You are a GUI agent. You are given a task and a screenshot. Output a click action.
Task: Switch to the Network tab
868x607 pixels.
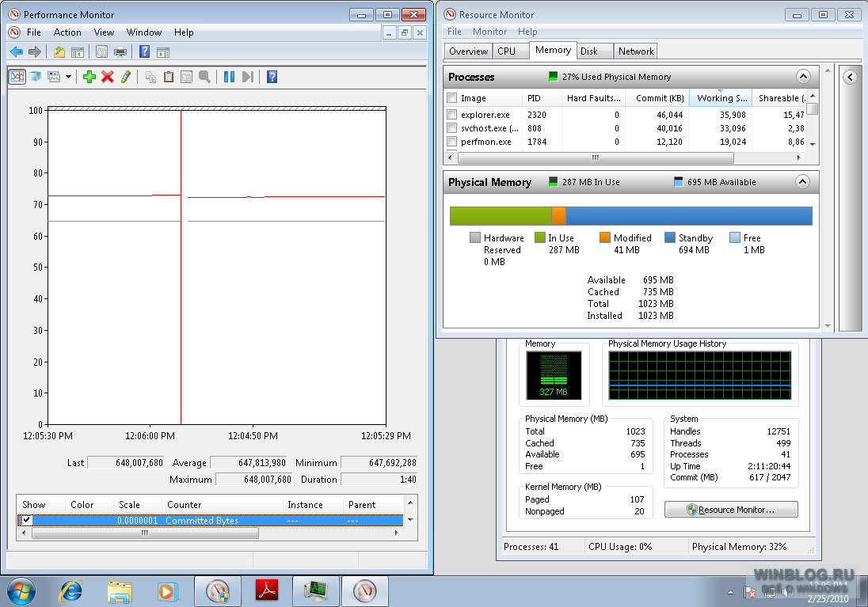click(636, 51)
